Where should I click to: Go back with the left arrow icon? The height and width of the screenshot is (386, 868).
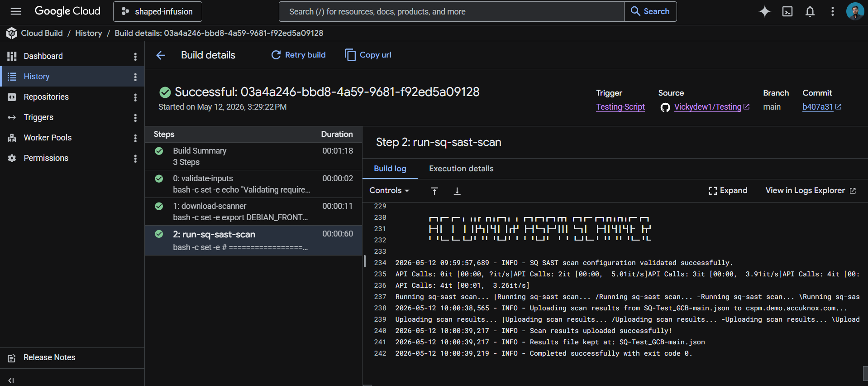click(161, 55)
